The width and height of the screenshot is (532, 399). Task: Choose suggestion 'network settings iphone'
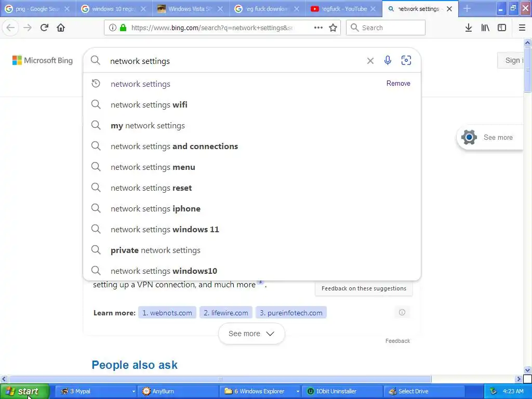click(252, 208)
